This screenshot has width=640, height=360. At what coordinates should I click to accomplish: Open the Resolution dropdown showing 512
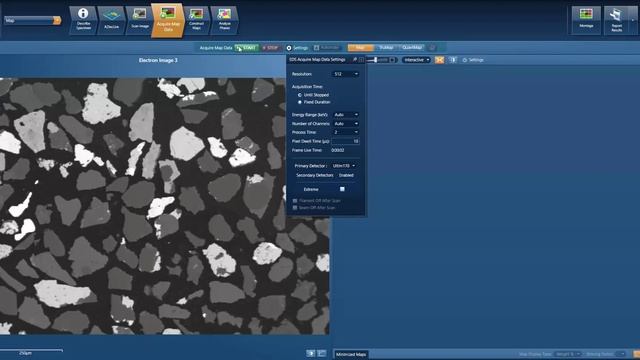click(346, 74)
